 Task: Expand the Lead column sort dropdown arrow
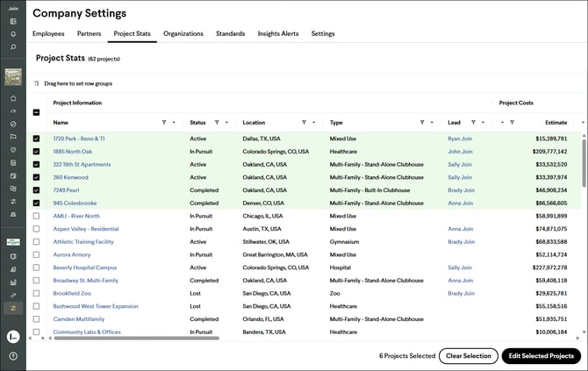click(x=483, y=123)
